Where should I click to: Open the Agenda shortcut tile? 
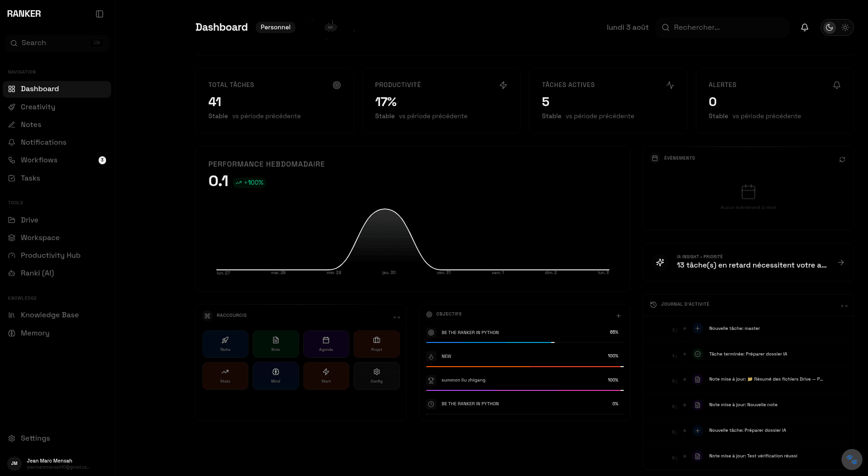coord(326,344)
